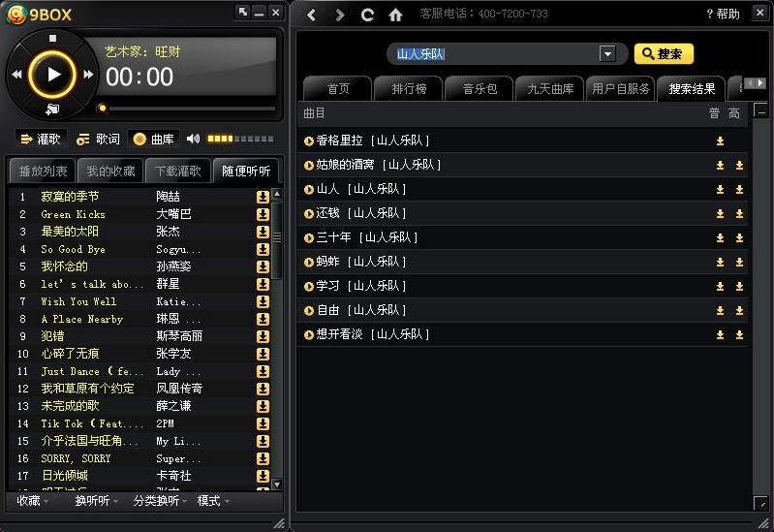Screen dimensions: 774x532
Task: Open the 帮助 help link
Action: click(x=723, y=14)
